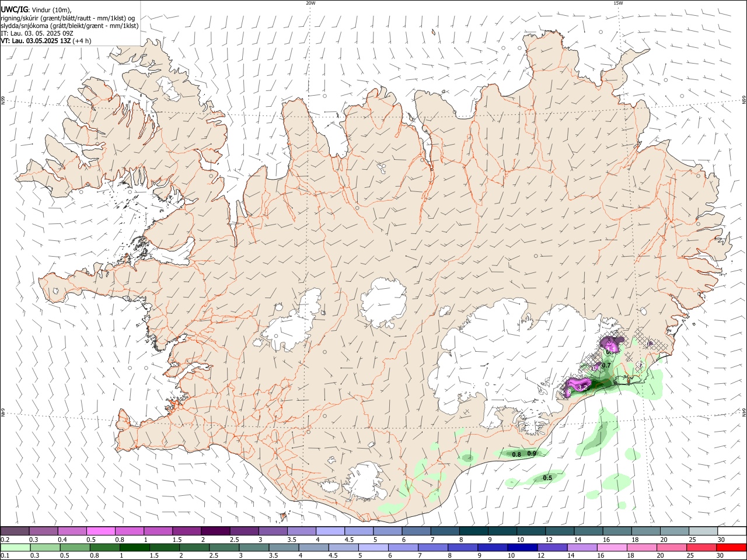The height and width of the screenshot is (560, 747).
Task: Select the medium green 0.5 swatch in bottom legend row
Action: [x=75, y=547]
